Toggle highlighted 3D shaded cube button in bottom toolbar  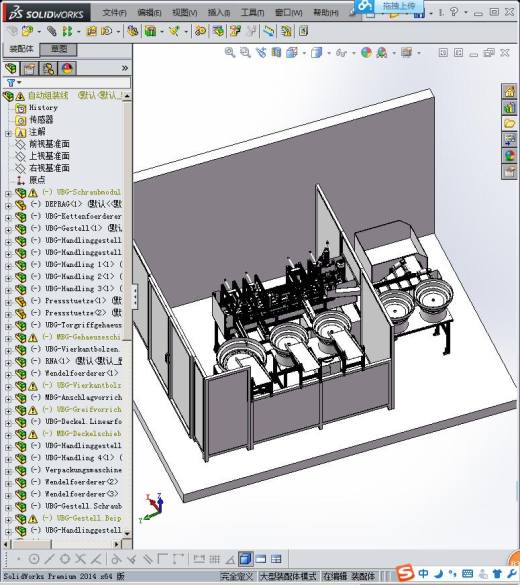coord(245,559)
